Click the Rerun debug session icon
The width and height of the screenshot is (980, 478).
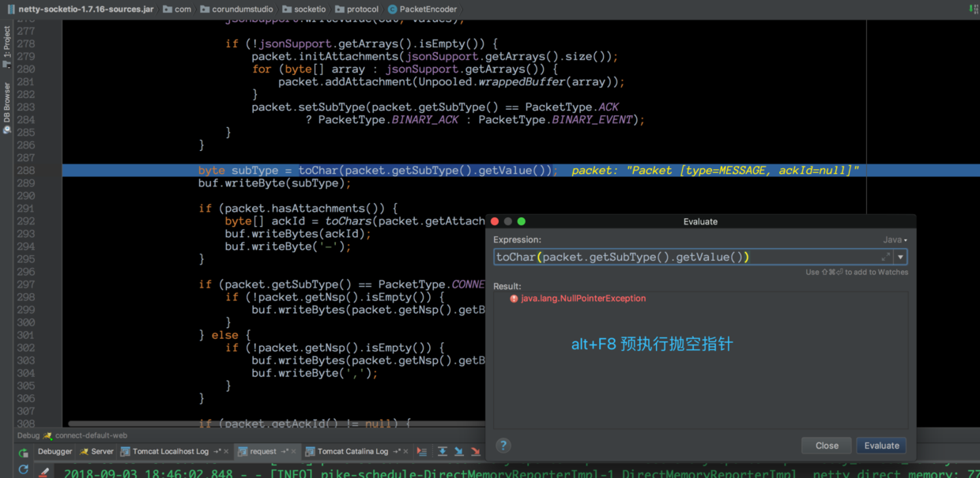24,453
